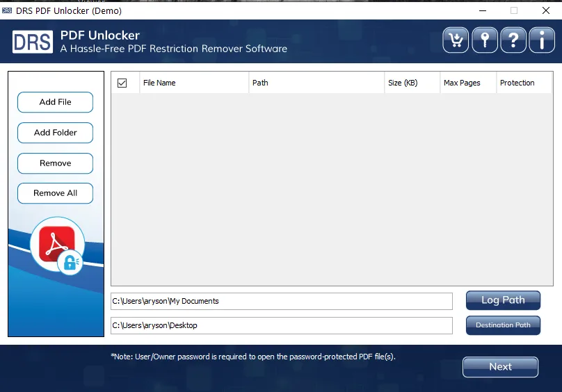Minimize the DRS PDF Unlocker window

tap(483, 10)
